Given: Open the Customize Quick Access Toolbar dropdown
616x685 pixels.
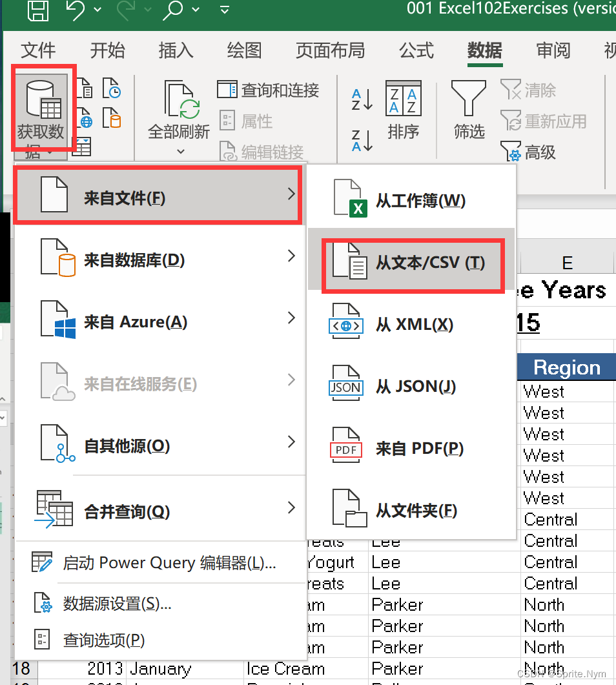Looking at the screenshot, I should point(225,10).
